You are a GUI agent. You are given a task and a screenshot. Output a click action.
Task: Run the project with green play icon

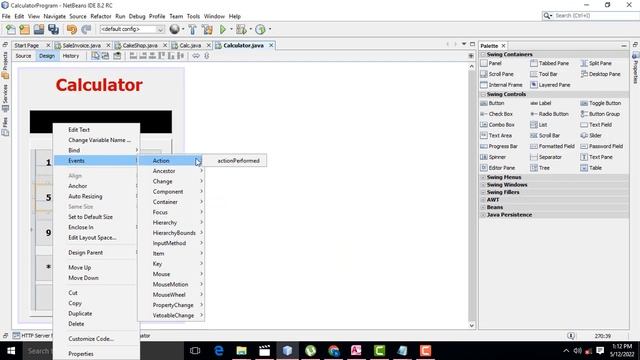(x=223, y=29)
